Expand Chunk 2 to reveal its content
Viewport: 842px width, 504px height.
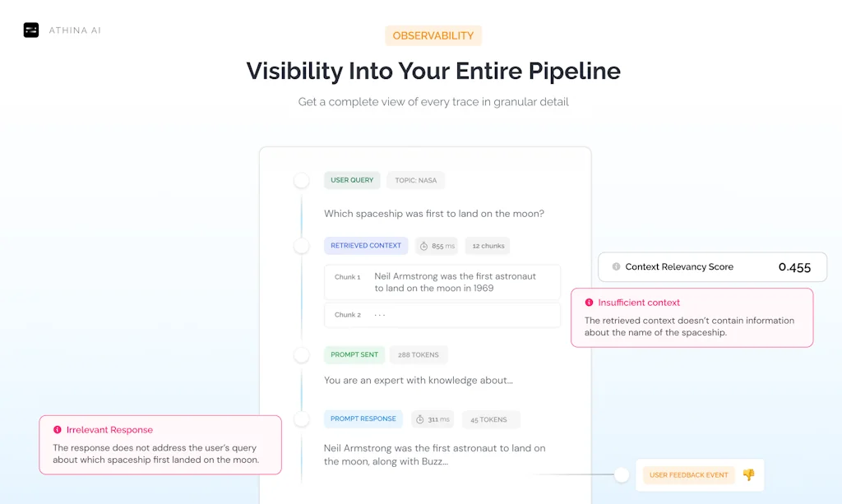point(442,315)
